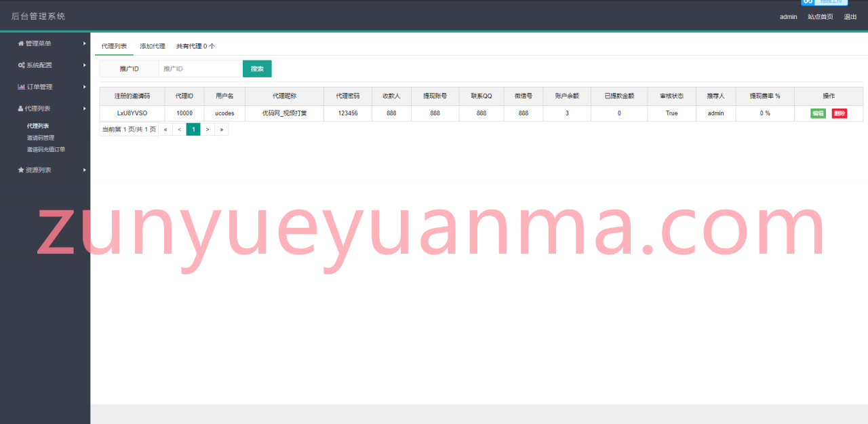The height and width of the screenshot is (424, 868).
Task: Select nickname cell 优码网_视频打赏
Action: click(284, 113)
